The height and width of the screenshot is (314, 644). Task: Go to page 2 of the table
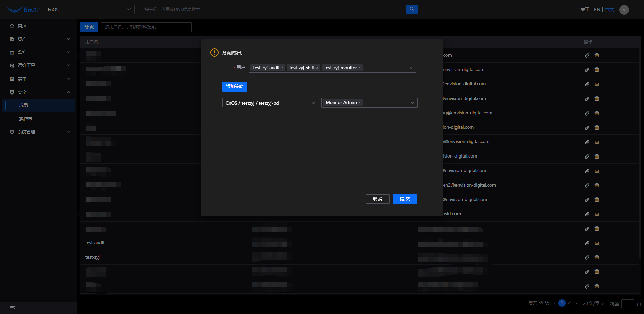tap(569, 303)
